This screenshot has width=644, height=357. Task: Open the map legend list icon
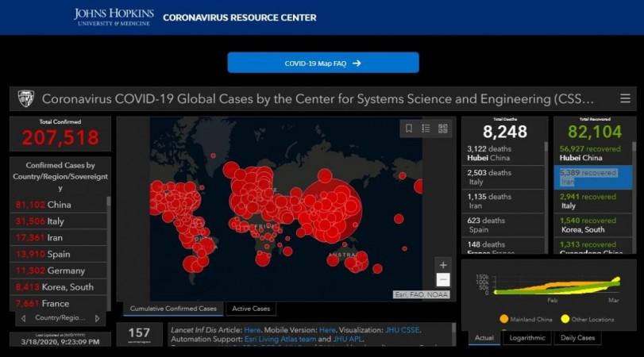[426, 129]
